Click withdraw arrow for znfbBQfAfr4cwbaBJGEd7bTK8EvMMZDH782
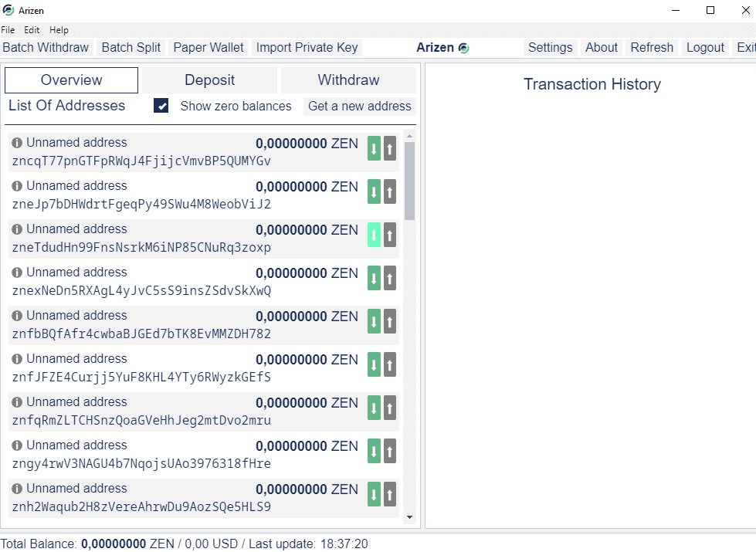This screenshot has width=756, height=552. (x=389, y=321)
